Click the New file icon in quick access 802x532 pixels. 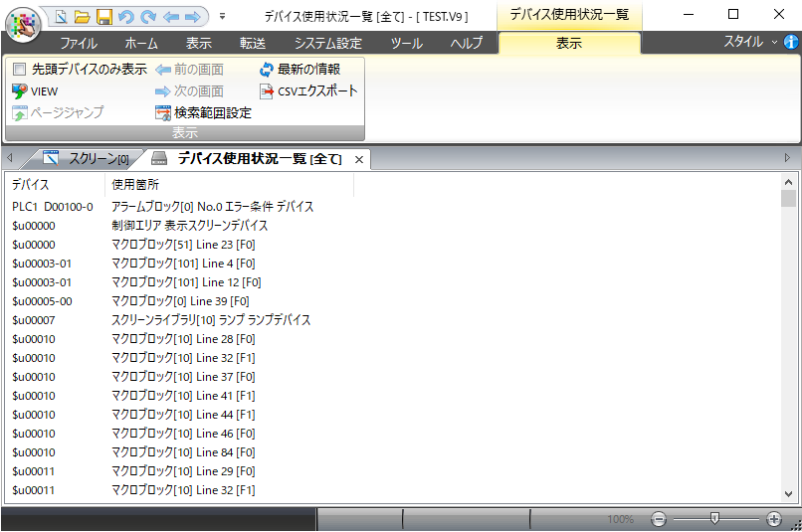point(61,17)
